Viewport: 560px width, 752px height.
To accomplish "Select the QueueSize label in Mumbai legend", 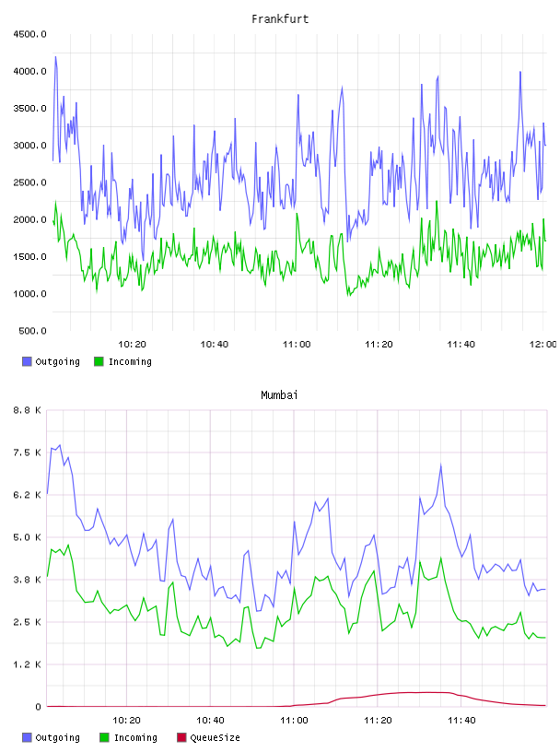I will click(215, 738).
